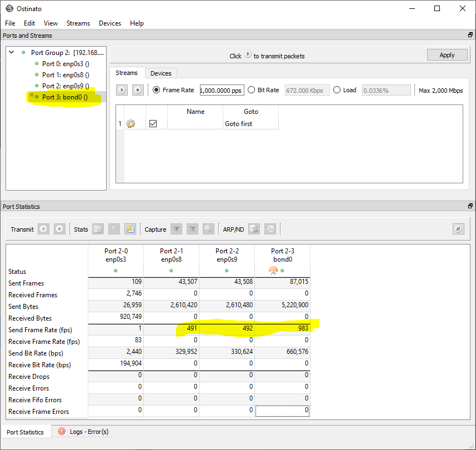Switch to the Devices tab
Viewport: 476px width, 450px height.
[x=161, y=73]
